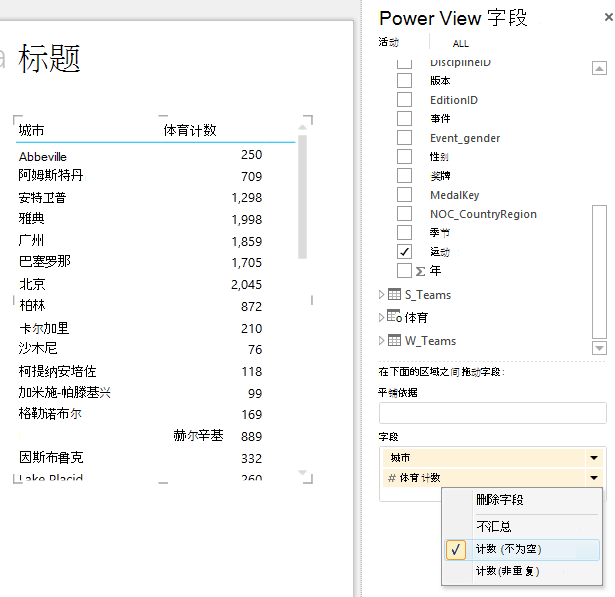
Task: Check the NOC_CountryRegion field checkbox
Action: click(x=404, y=213)
